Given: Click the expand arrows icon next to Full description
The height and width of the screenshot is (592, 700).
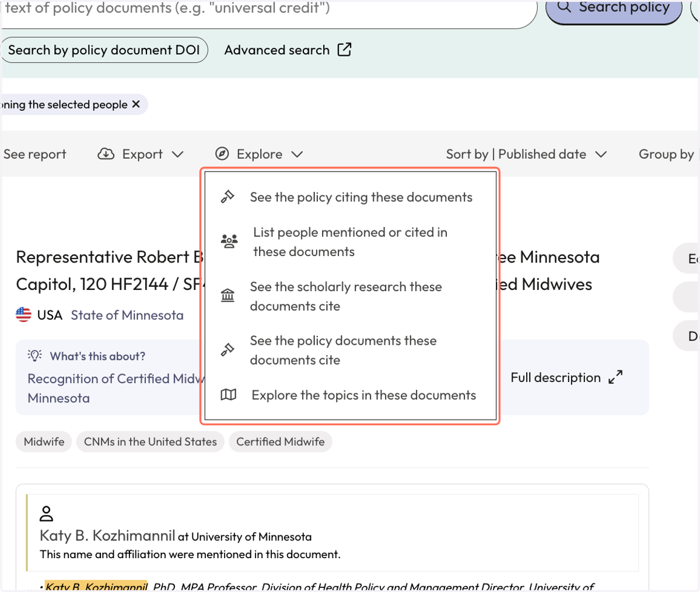Looking at the screenshot, I should tap(615, 377).
